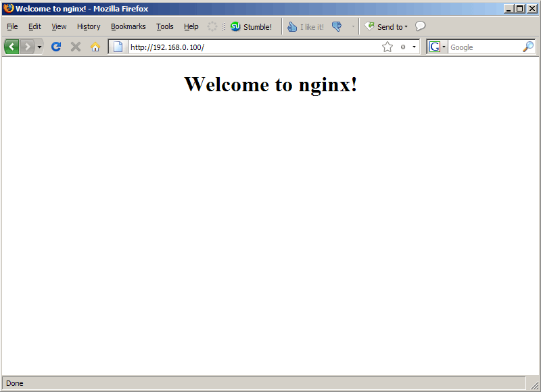The height and width of the screenshot is (392, 541).
Task: Click the thumbs-up I like it! button
Action: 306,26
